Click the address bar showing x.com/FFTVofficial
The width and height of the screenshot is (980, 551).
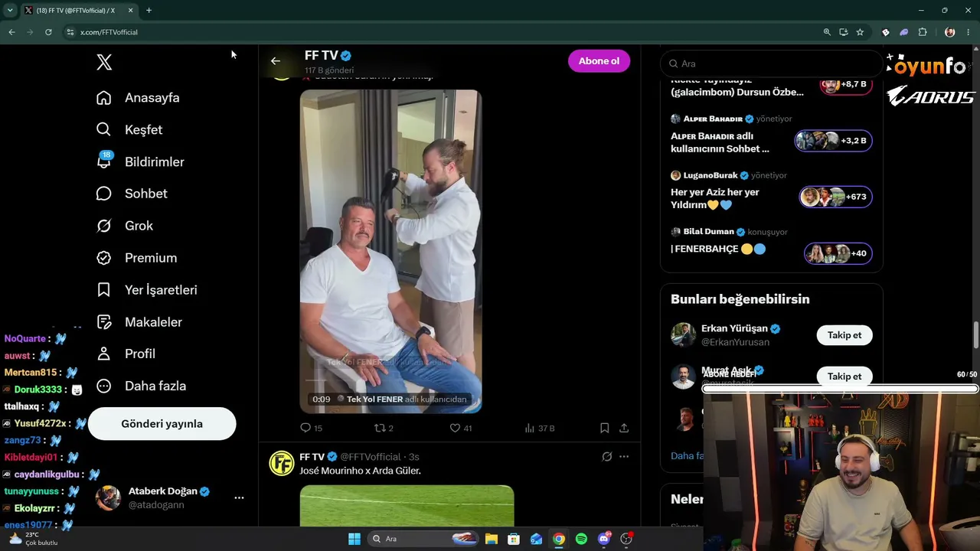(x=109, y=32)
